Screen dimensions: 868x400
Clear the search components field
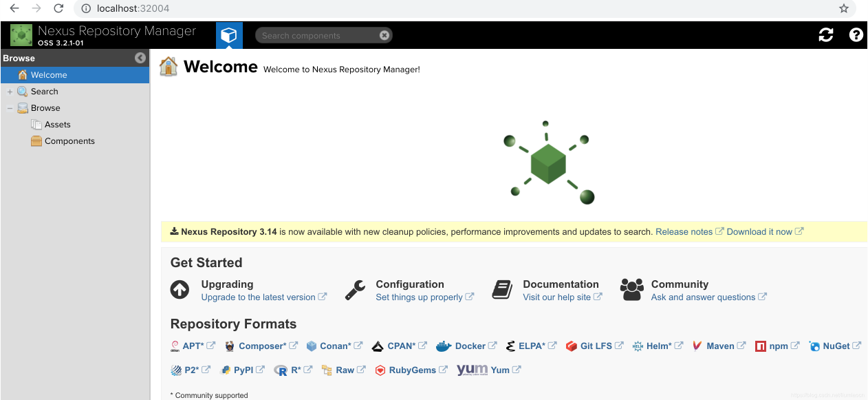point(384,36)
